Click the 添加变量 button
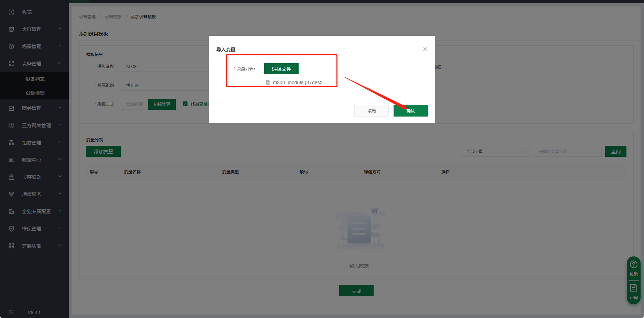The width and height of the screenshot is (644, 318). coord(104,151)
